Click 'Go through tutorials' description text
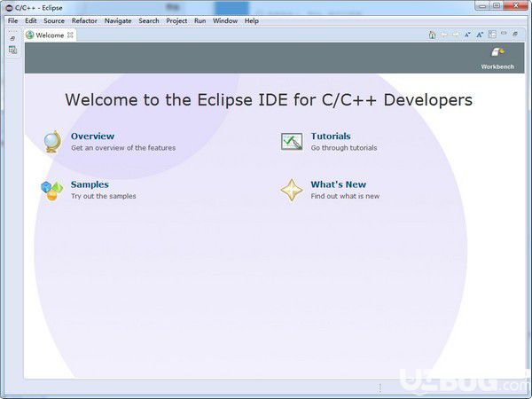The height and width of the screenshot is (399, 532). pyautogui.click(x=344, y=148)
